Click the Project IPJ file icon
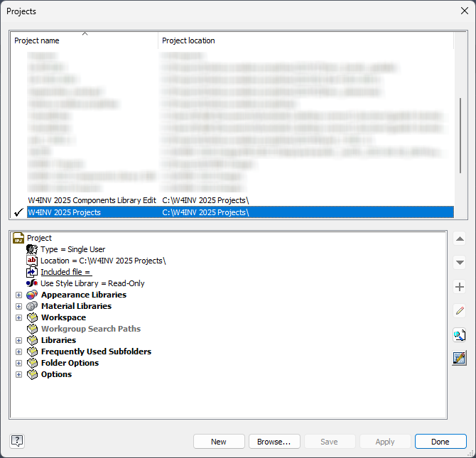Image resolution: width=476 pixels, height=458 pixels. tap(18, 238)
